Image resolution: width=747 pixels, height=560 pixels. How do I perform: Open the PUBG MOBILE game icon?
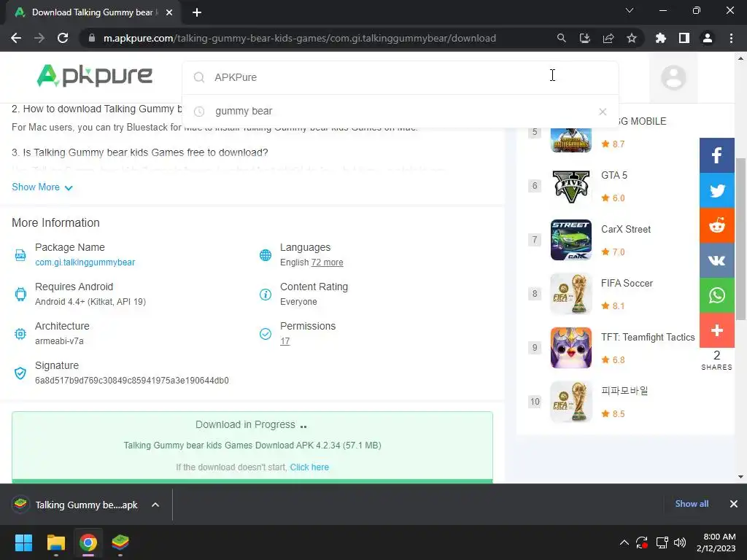point(570,140)
